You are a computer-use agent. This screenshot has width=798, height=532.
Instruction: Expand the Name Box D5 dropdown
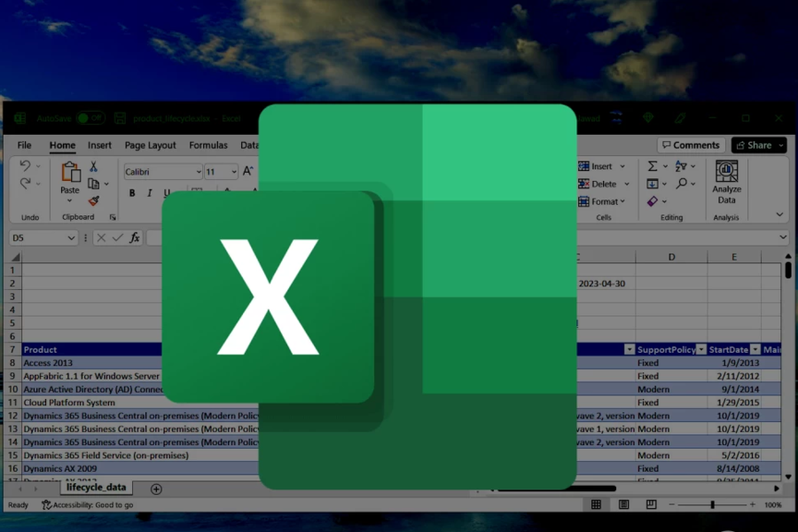(71, 238)
